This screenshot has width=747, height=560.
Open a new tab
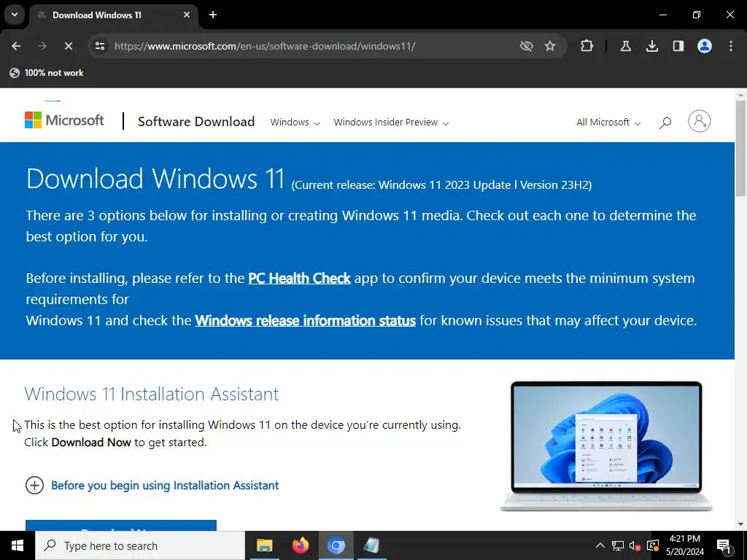point(213,15)
